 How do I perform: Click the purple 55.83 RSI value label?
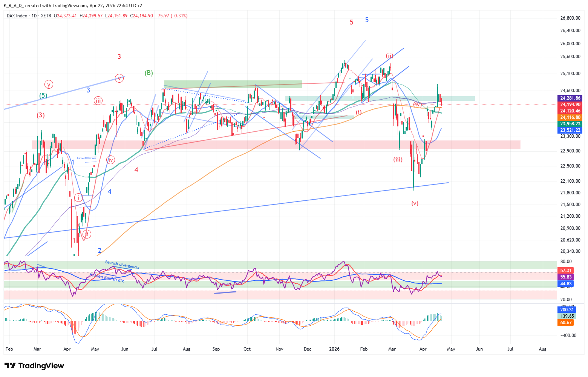click(566, 277)
